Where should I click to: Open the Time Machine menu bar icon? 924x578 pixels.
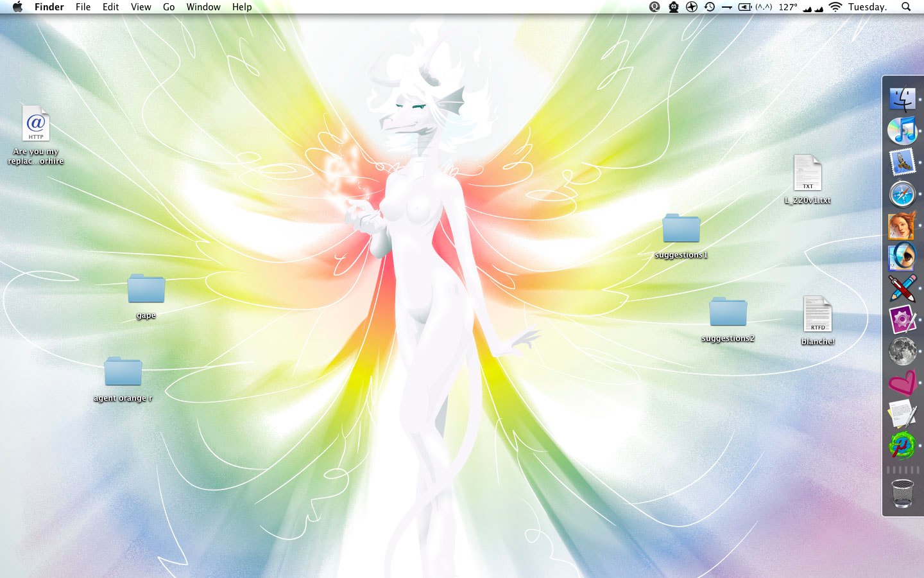pos(709,7)
